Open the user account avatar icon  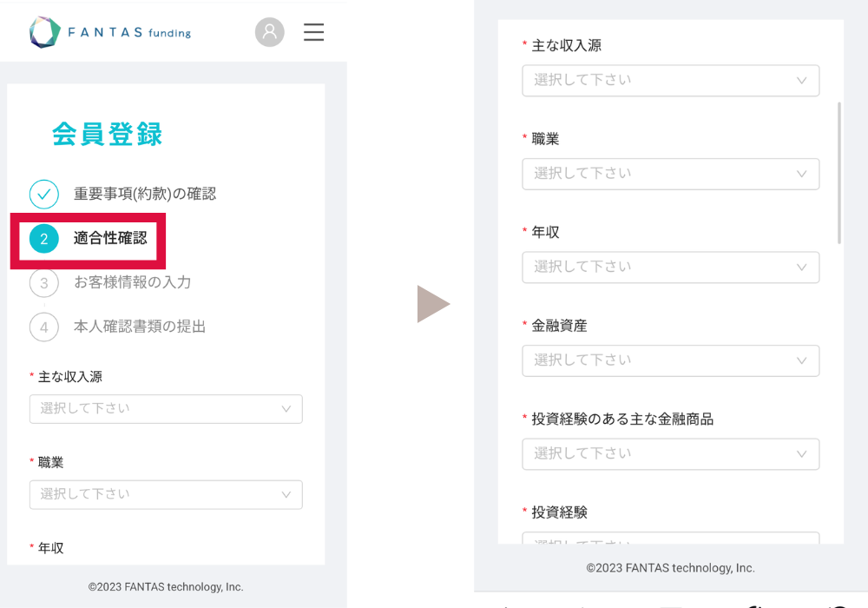click(x=269, y=32)
